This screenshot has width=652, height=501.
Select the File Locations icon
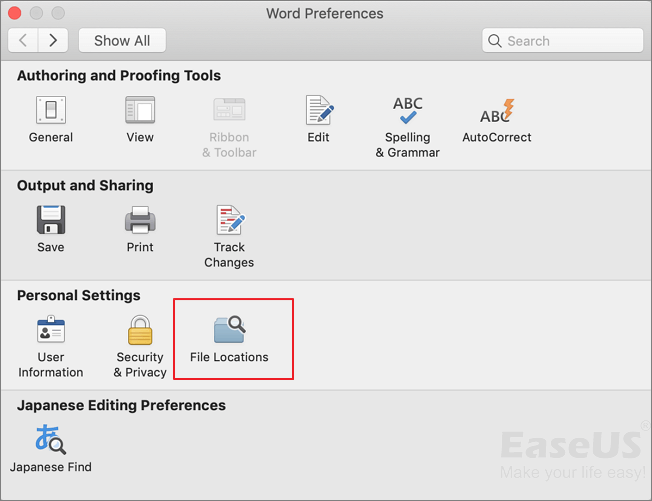229,332
